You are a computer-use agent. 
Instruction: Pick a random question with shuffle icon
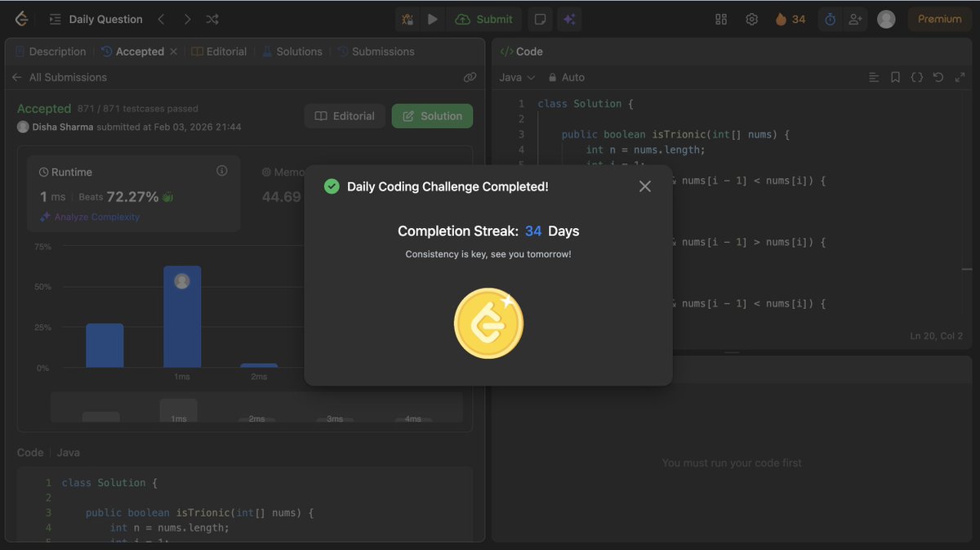coord(212,19)
